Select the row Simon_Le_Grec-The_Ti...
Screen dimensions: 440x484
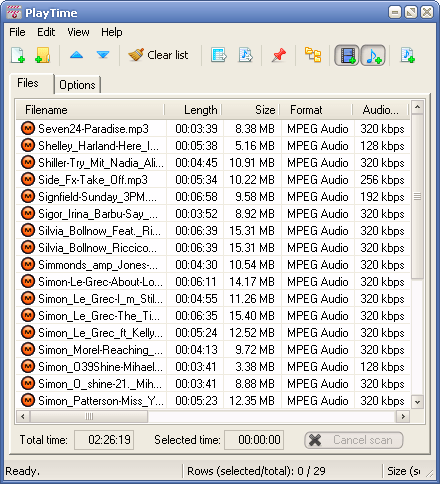tap(213, 316)
